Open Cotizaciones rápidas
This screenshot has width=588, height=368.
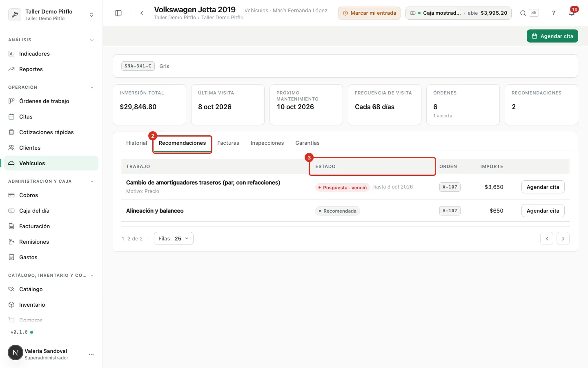(x=51, y=132)
